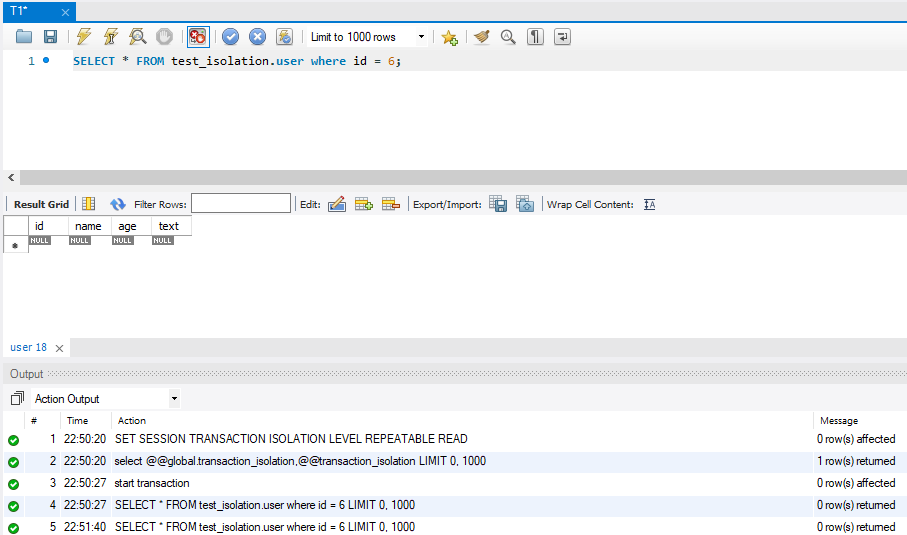Close the T1 query tab
This screenshot has width=907, height=535.
[x=65, y=12]
